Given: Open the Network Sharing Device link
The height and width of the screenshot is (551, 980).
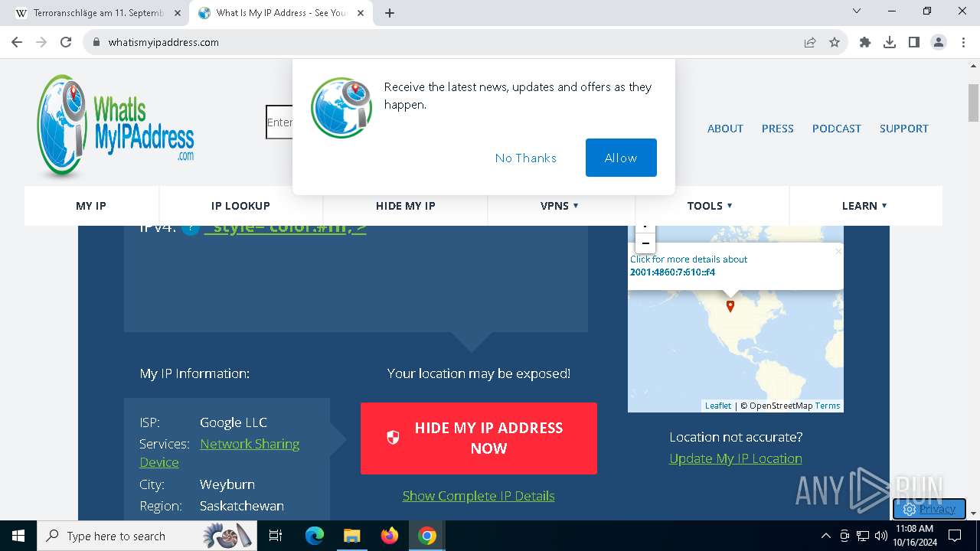Looking at the screenshot, I should [x=250, y=444].
